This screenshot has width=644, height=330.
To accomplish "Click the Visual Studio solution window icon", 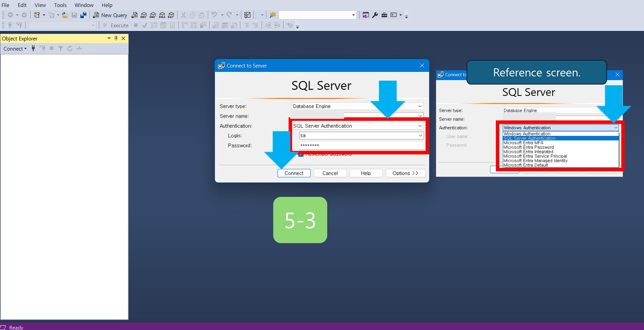I will click(366, 15).
